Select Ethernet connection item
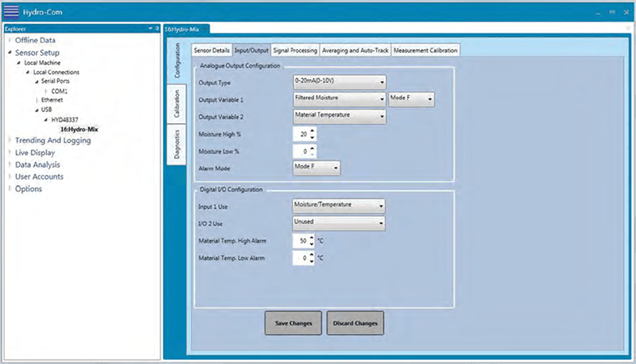This screenshot has width=636, height=364. tap(52, 99)
